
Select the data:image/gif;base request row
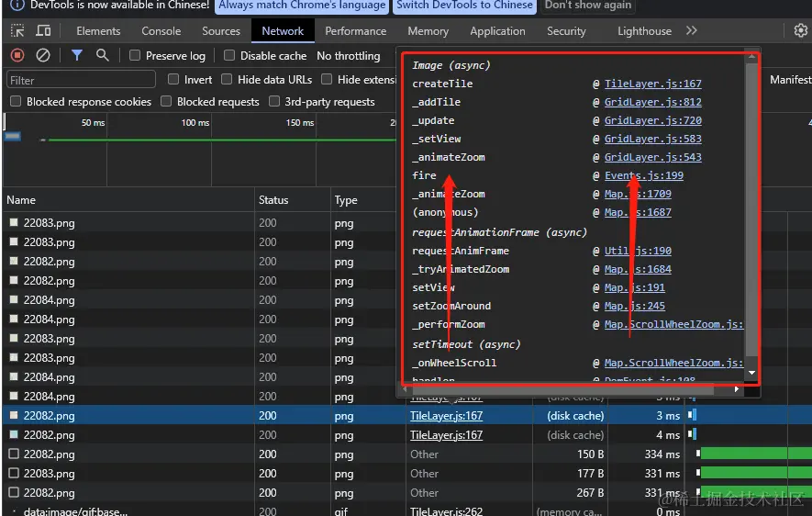407,511
